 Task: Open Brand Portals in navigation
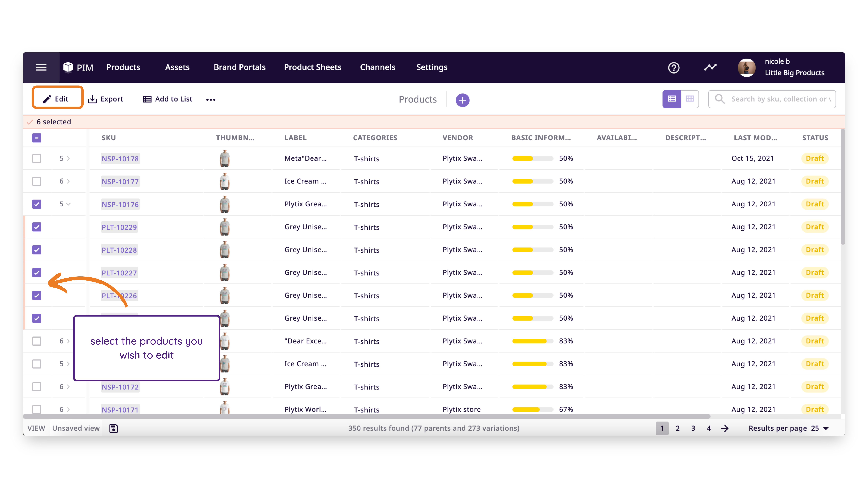(240, 67)
